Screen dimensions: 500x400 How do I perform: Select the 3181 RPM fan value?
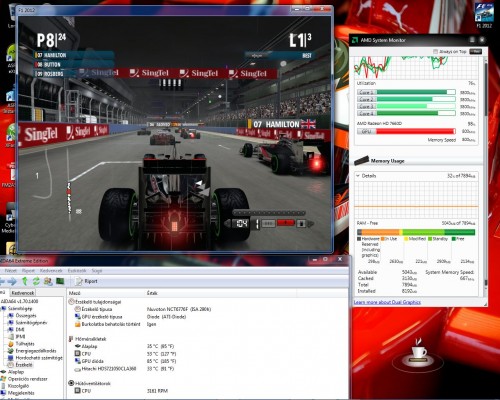click(157, 391)
